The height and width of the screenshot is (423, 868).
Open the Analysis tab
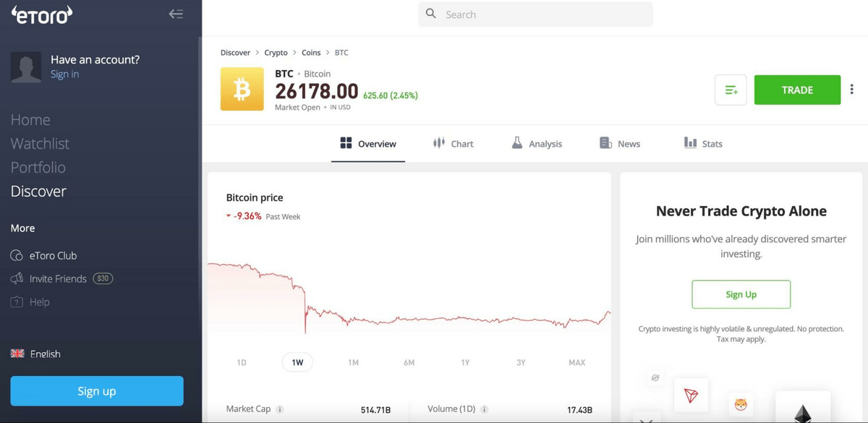537,143
